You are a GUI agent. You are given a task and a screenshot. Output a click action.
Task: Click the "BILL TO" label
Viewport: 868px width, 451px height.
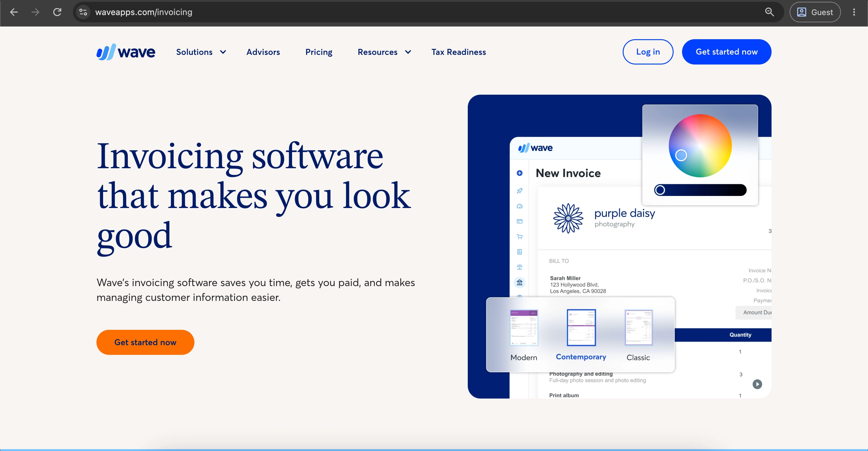click(559, 261)
